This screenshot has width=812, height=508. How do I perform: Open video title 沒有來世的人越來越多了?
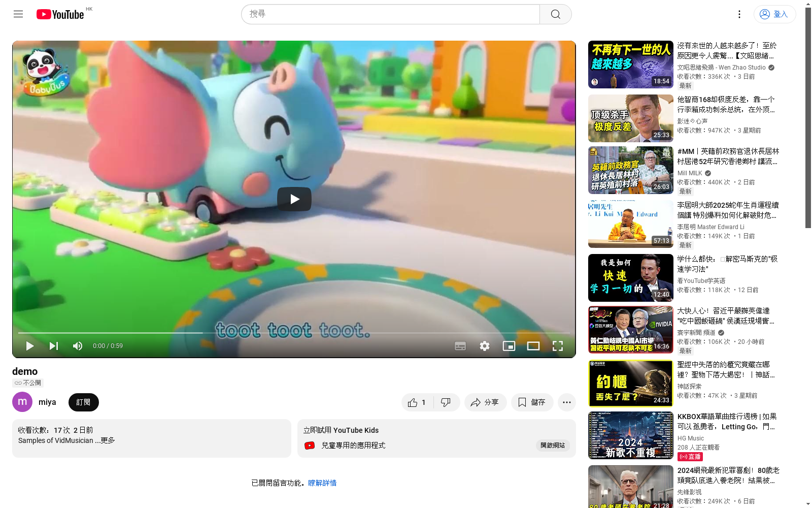[727, 51]
